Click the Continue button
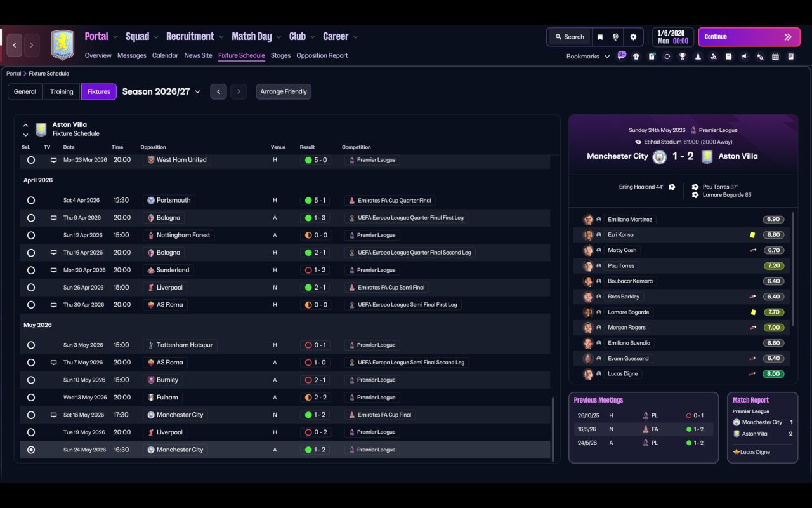This screenshot has height=508, width=812. [749, 37]
